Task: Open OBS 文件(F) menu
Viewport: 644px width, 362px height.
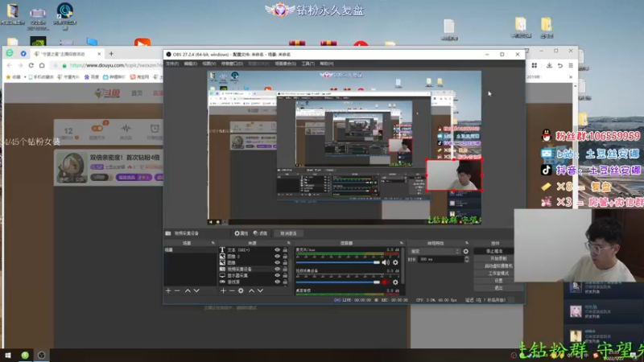Action: (172, 64)
